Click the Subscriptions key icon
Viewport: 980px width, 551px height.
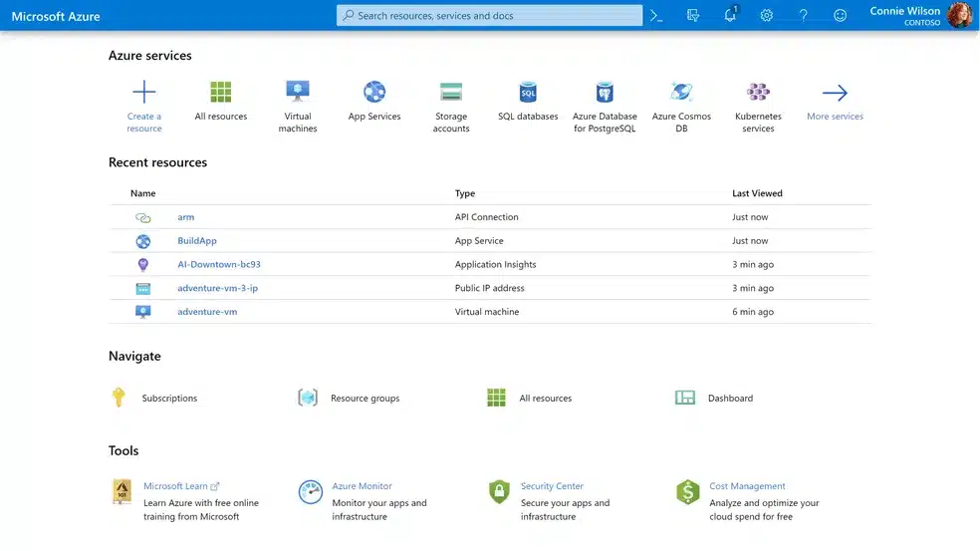(119, 398)
